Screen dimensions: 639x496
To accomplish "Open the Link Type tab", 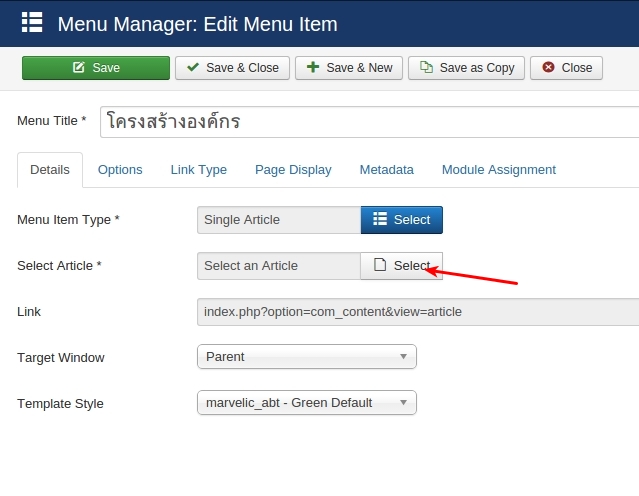I will click(198, 170).
